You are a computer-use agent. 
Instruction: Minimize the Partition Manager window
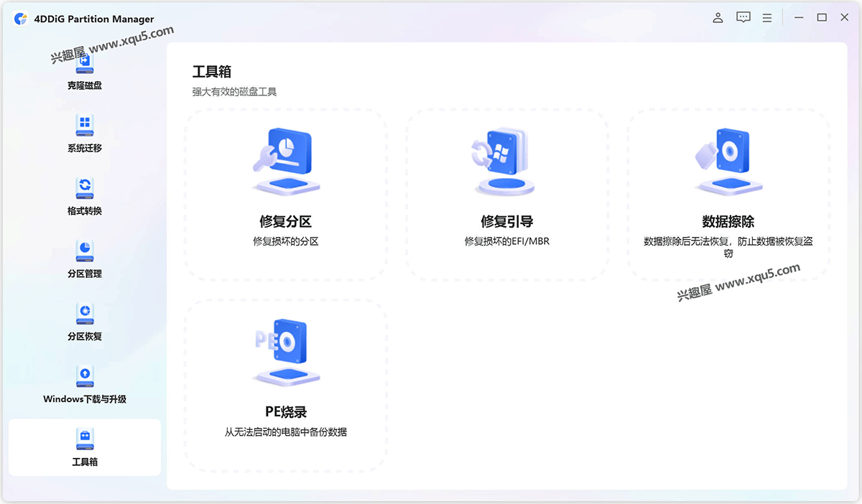point(798,18)
